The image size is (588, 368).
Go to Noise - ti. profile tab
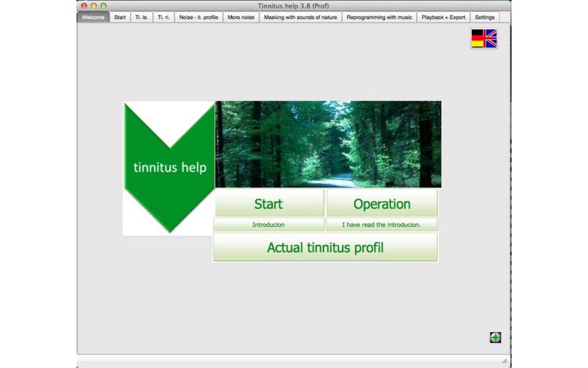[198, 17]
